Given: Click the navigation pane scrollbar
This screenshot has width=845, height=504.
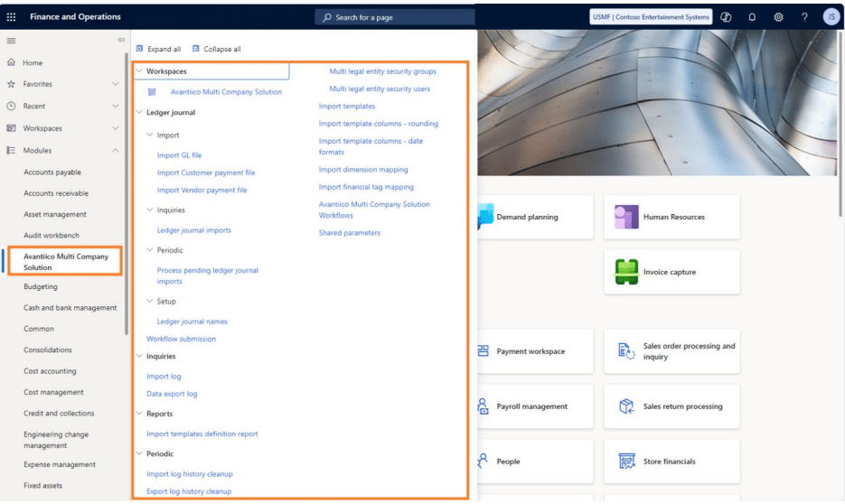Looking at the screenshot, I should [127, 194].
